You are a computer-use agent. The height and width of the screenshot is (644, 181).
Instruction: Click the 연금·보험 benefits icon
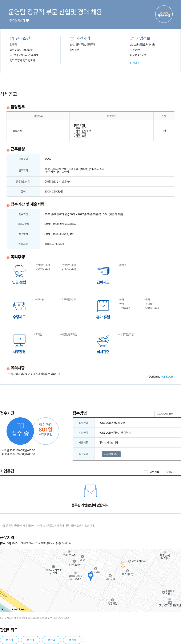pos(19,271)
